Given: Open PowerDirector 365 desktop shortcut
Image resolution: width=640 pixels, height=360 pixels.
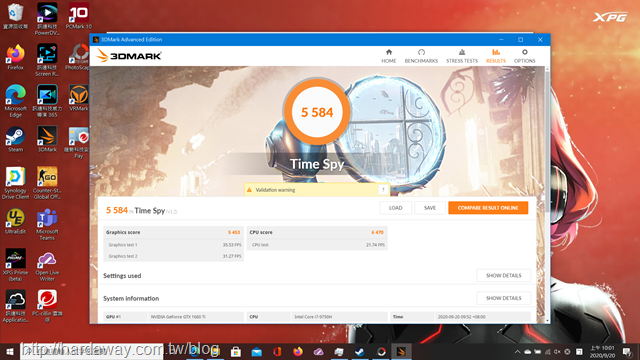Looking at the screenshot, I should coord(47,101).
